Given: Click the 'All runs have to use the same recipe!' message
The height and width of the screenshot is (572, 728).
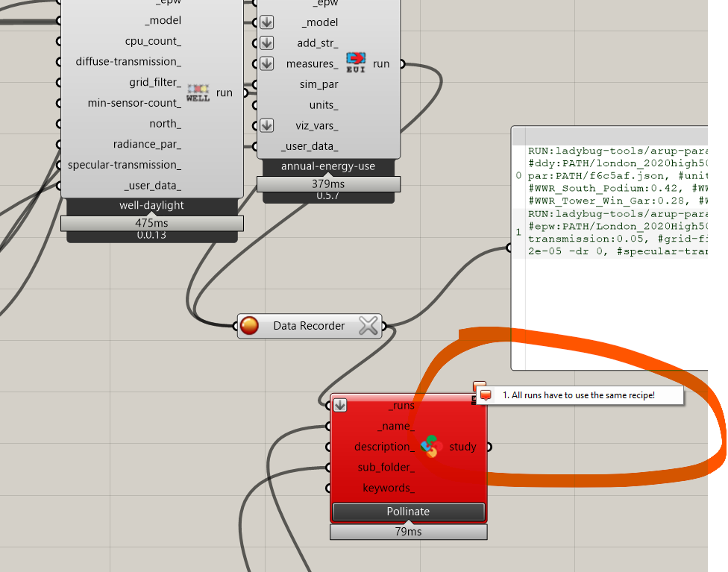Looking at the screenshot, I should pos(579,395).
